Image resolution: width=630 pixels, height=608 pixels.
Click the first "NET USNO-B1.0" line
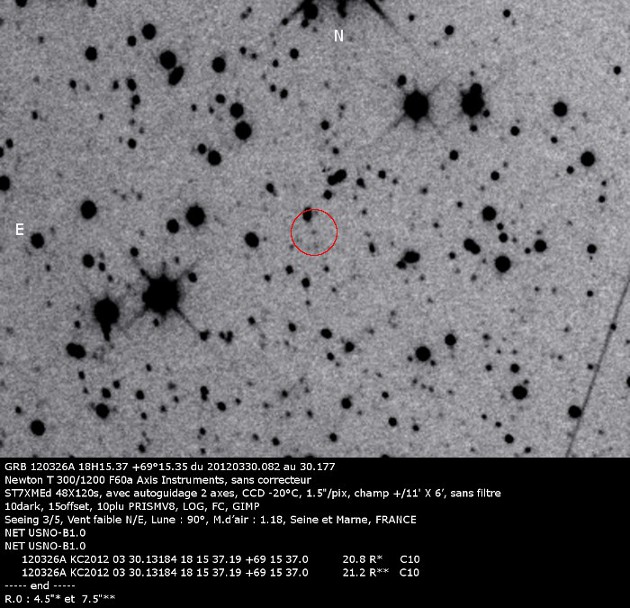45,533
